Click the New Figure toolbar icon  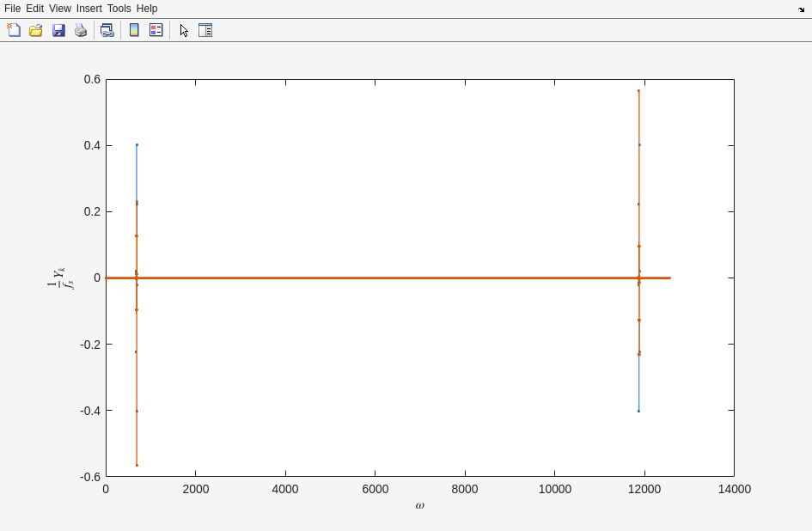tap(14, 30)
